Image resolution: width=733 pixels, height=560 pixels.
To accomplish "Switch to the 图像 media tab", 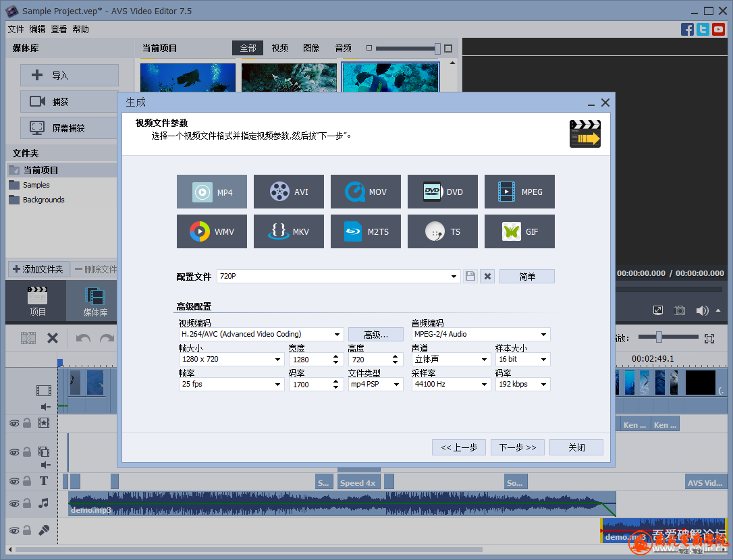I will pyautogui.click(x=311, y=48).
